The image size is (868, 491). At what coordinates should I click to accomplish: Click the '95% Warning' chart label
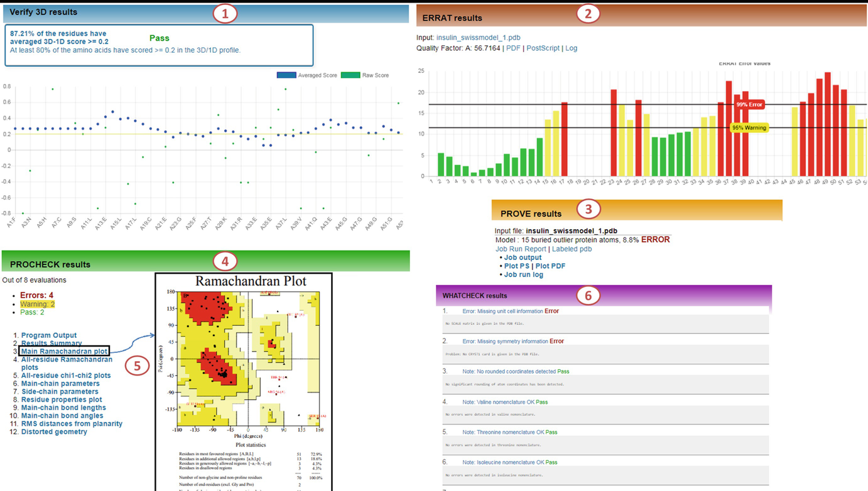point(749,127)
